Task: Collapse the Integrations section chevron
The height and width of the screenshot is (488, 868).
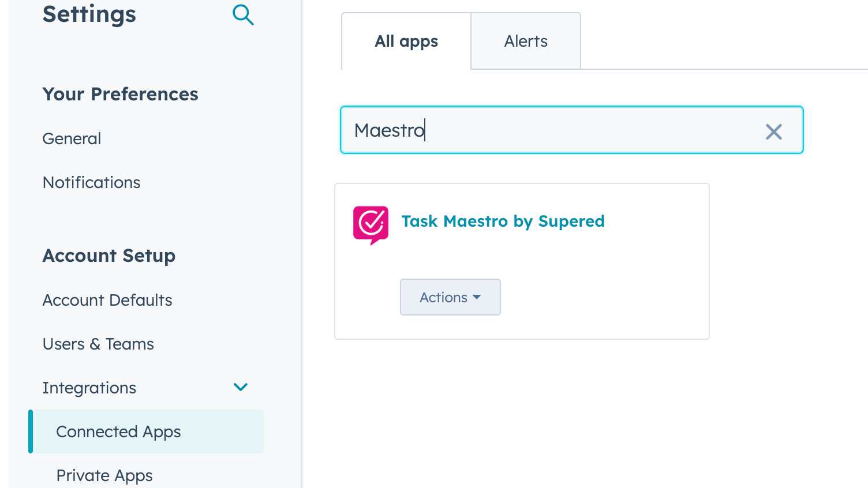Action: point(241,387)
